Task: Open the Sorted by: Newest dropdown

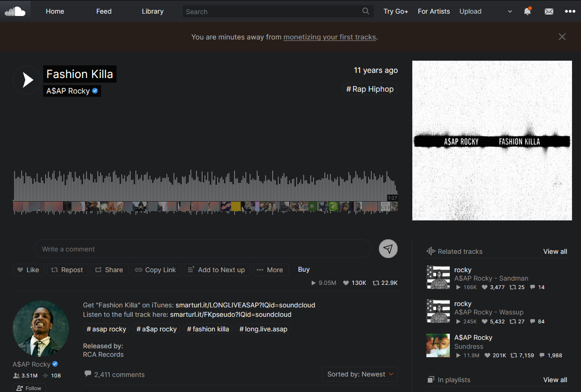Action: tap(360, 374)
